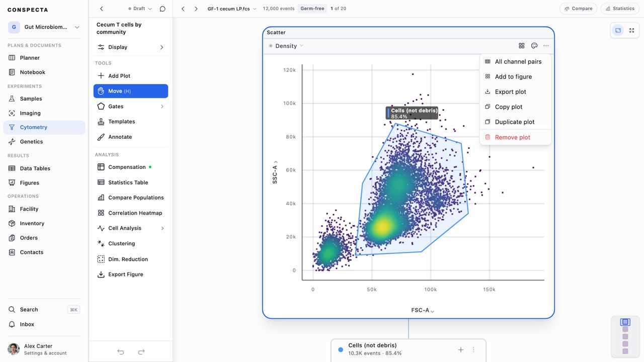Open the GF-1 cecum LP.fcs file dropdown

[x=232, y=9]
